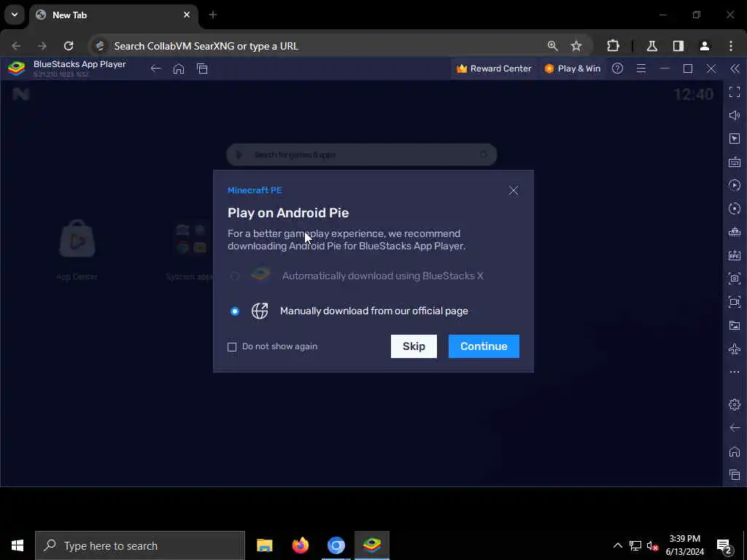Viewport: 747px width, 560px height.
Task: Close the Play on Android Pie dialog
Action: [x=513, y=190]
